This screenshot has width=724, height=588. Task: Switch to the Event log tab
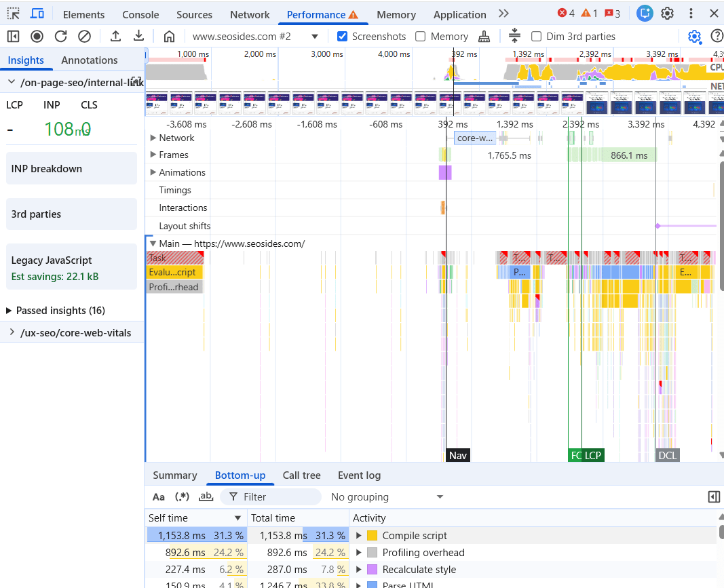point(359,475)
